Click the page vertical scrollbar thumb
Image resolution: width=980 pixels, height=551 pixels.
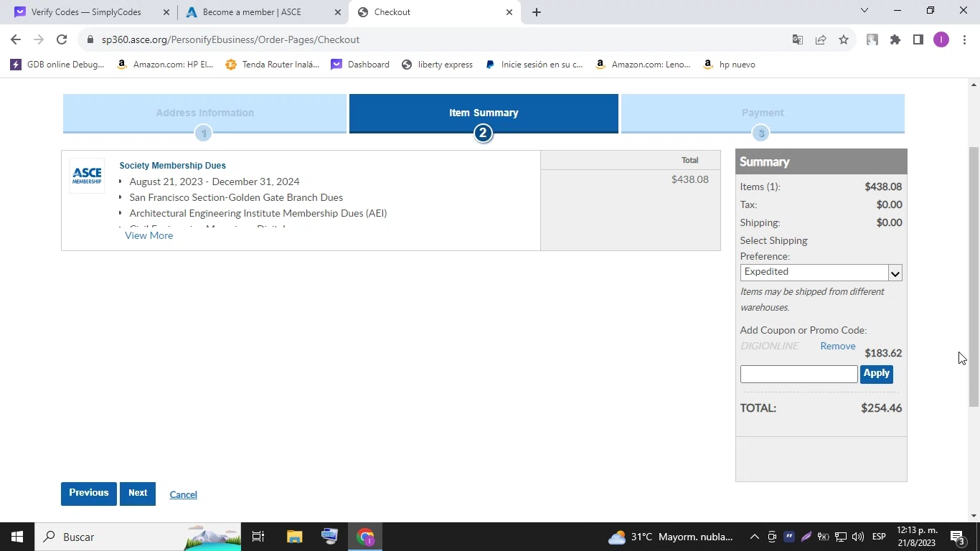click(x=974, y=276)
